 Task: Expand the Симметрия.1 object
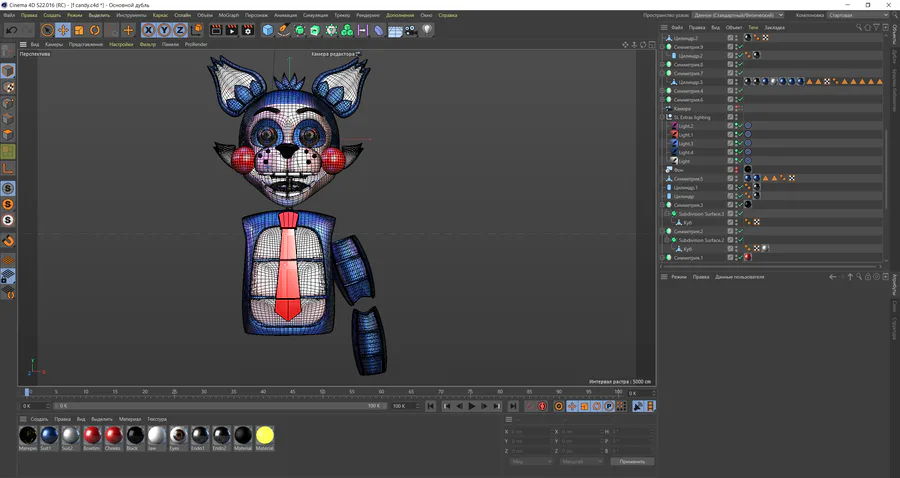pyautogui.click(x=662, y=258)
